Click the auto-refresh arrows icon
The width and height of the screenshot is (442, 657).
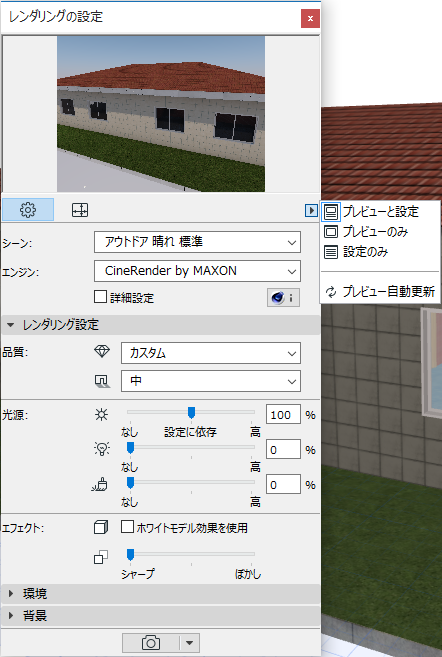(x=331, y=292)
